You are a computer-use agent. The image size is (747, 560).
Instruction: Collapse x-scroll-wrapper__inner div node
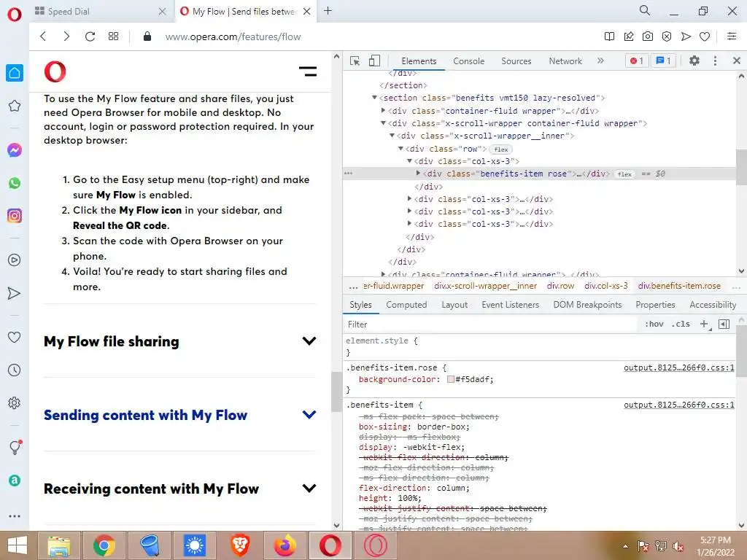click(392, 136)
